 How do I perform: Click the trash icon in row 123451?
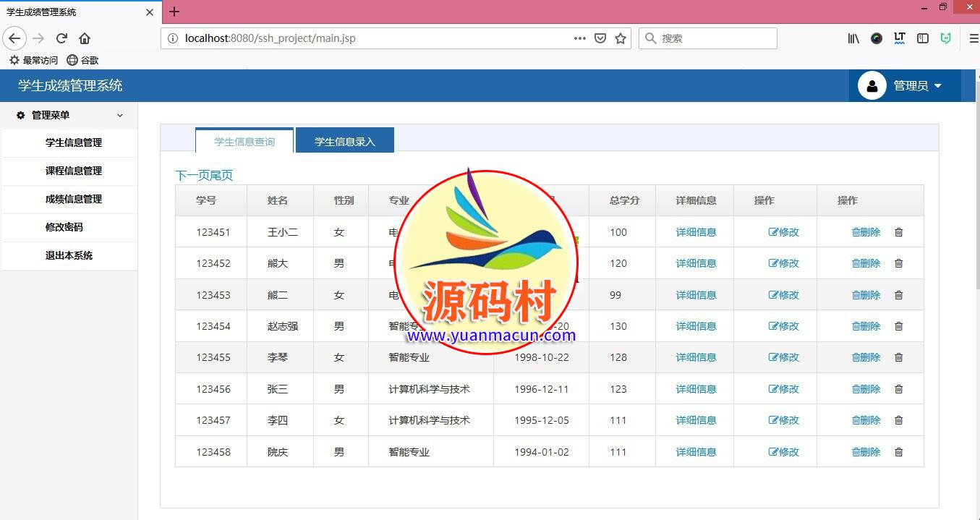tap(898, 232)
